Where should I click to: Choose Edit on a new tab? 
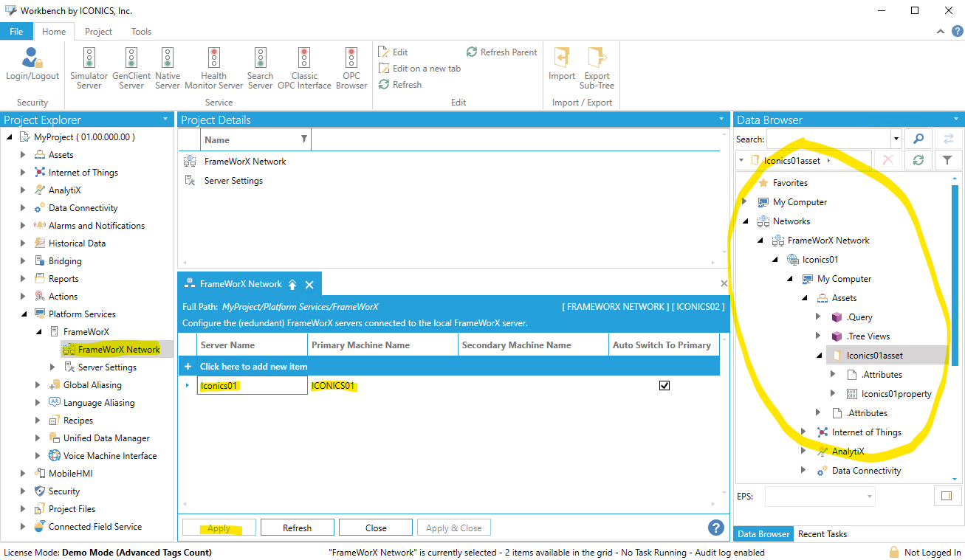pyautogui.click(x=419, y=68)
